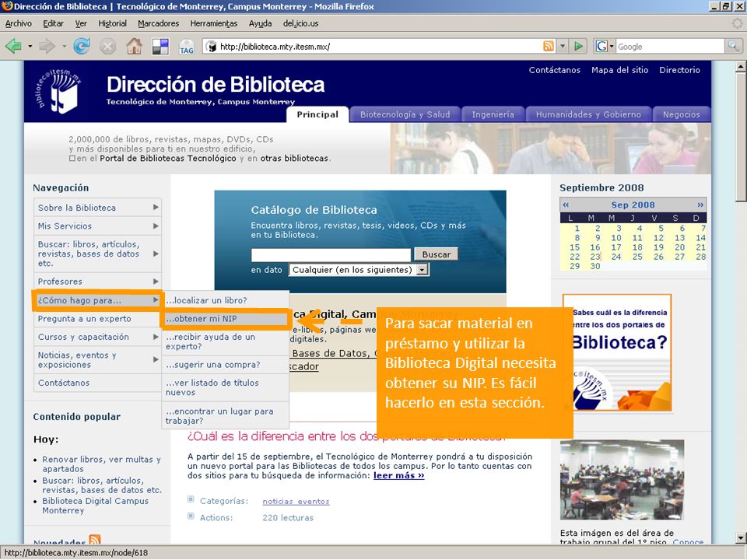Click the Stop loading icon

[107, 46]
